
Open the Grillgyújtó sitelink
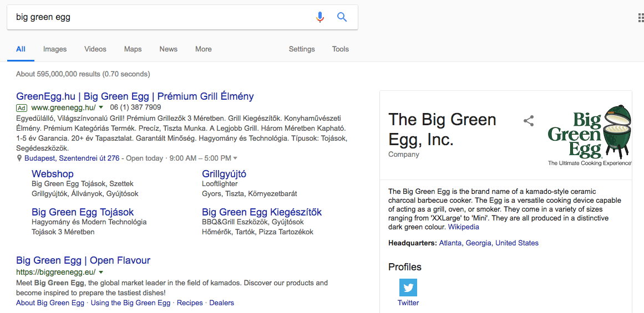click(224, 173)
